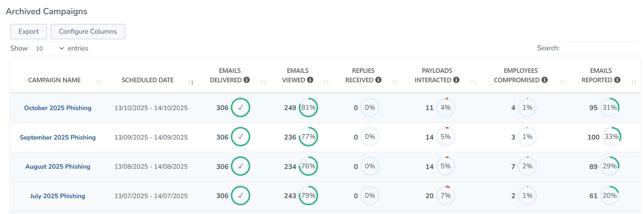Click July's delivered checkmark circle
Screen dimensions: 644x214
tap(241, 196)
